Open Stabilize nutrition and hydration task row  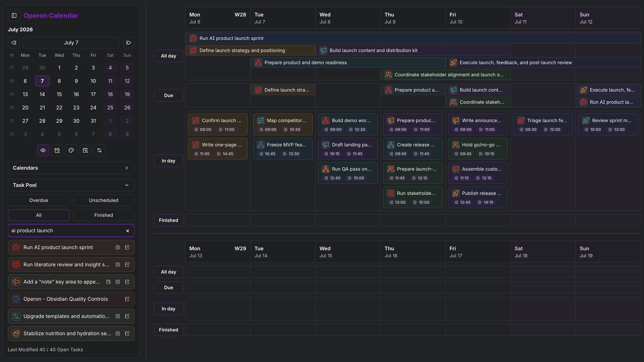tap(71, 333)
